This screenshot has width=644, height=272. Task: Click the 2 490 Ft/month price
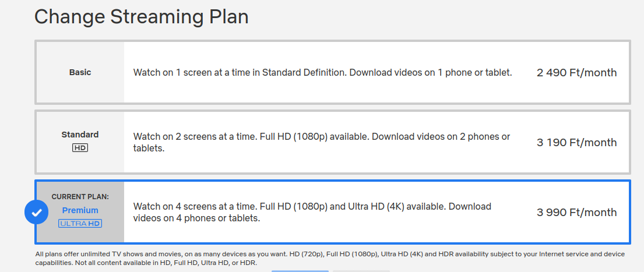(576, 73)
